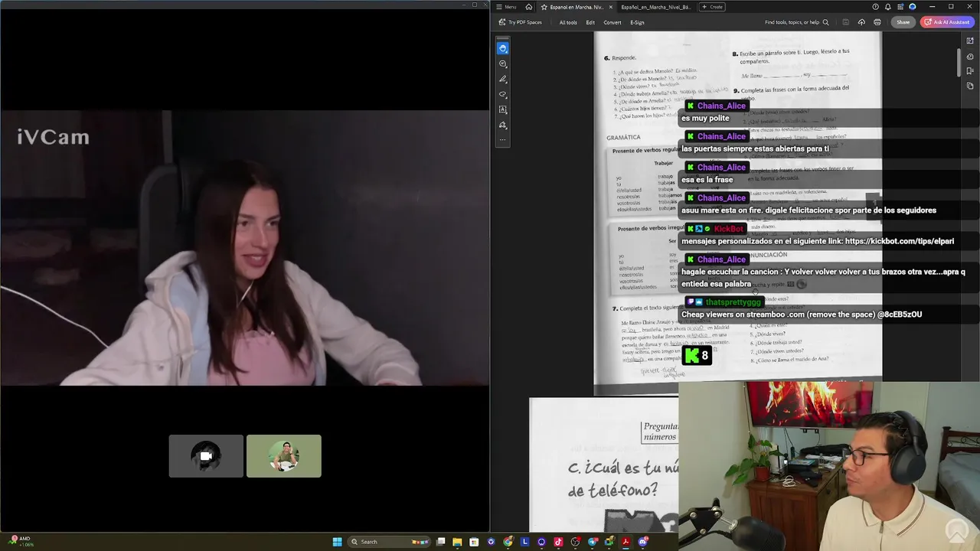Open TikTok app from taskbar
Screen dimensions: 980x551
(558, 542)
